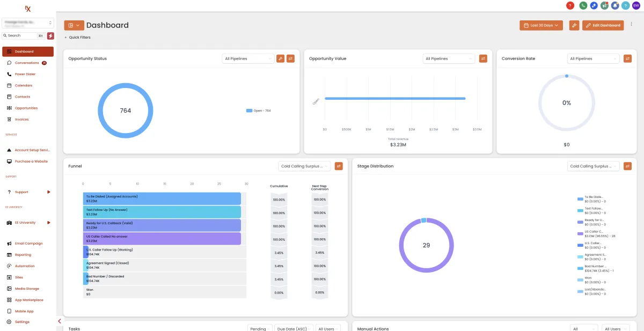Open Conversations in the sidebar
Image resolution: width=644 pixels, height=331 pixels.
pos(28,63)
